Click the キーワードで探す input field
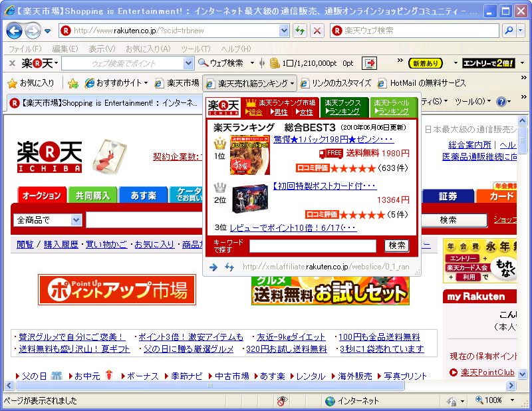Image resolution: width=532 pixels, height=411 pixels. pos(313,245)
